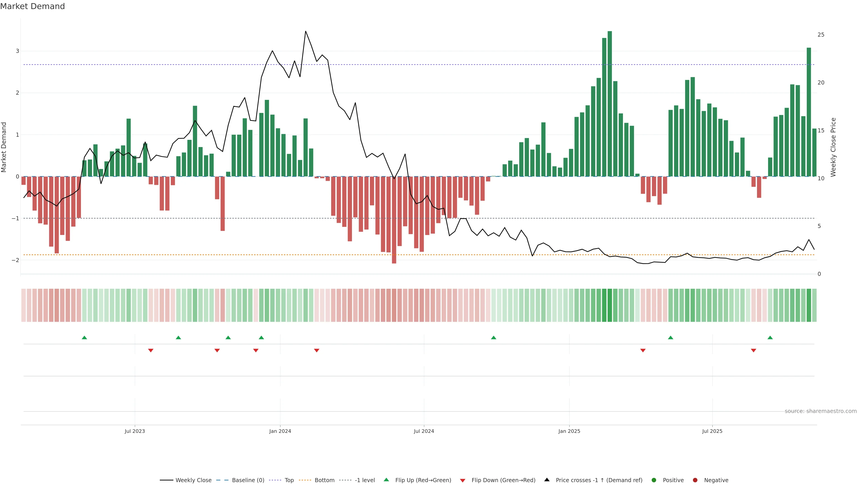Toggle the Weekly Close legend entry
The width and height of the screenshot is (868, 488).
coord(193,480)
